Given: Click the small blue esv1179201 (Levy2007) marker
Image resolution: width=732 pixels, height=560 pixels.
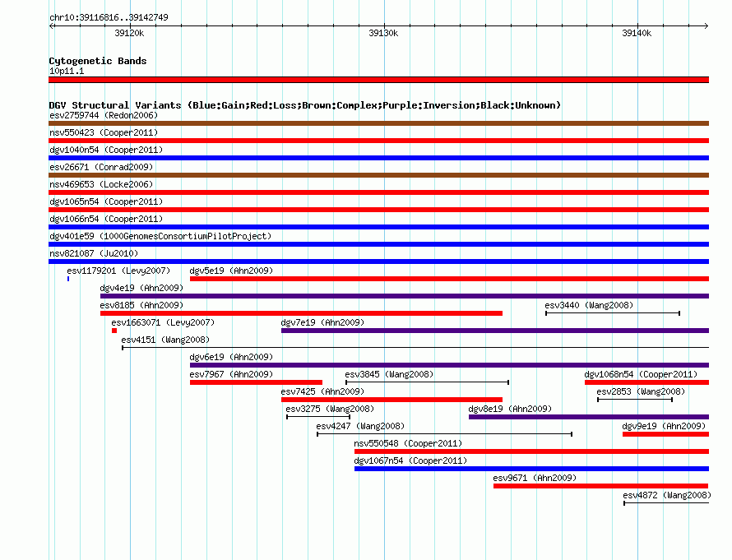Looking at the screenshot, I should [x=68, y=279].
